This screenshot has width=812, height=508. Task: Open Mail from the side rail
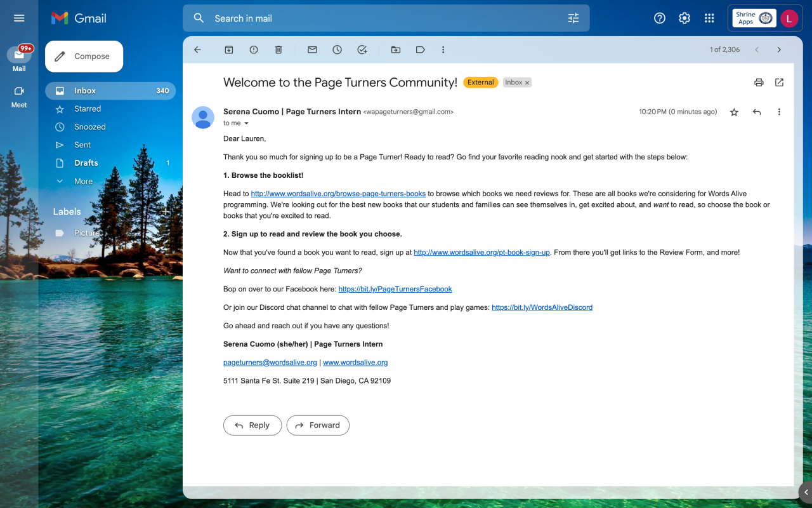pyautogui.click(x=19, y=58)
